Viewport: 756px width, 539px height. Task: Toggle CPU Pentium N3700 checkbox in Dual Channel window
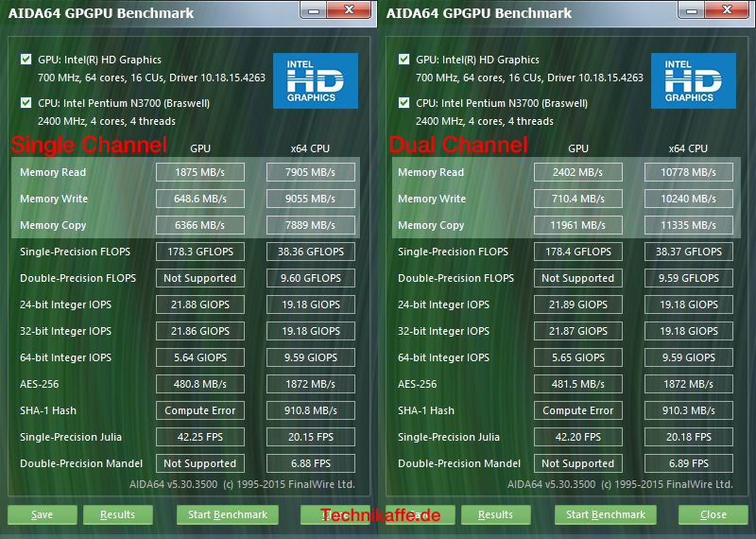pyautogui.click(x=404, y=103)
